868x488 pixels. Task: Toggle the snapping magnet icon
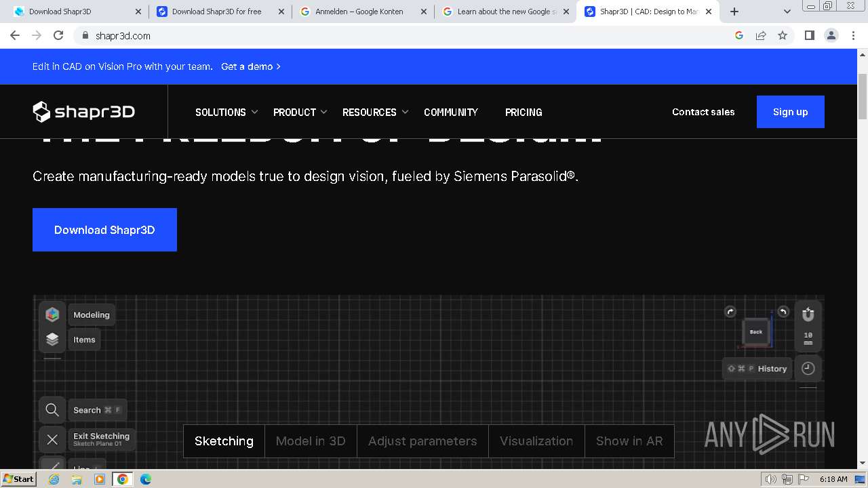(x=808, y=314)
